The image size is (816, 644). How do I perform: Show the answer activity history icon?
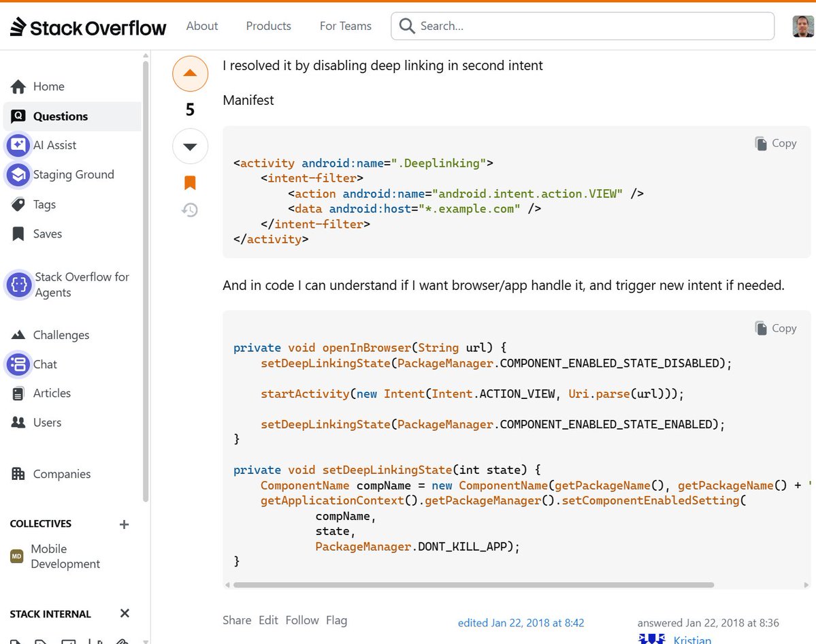tap(190, 210)
